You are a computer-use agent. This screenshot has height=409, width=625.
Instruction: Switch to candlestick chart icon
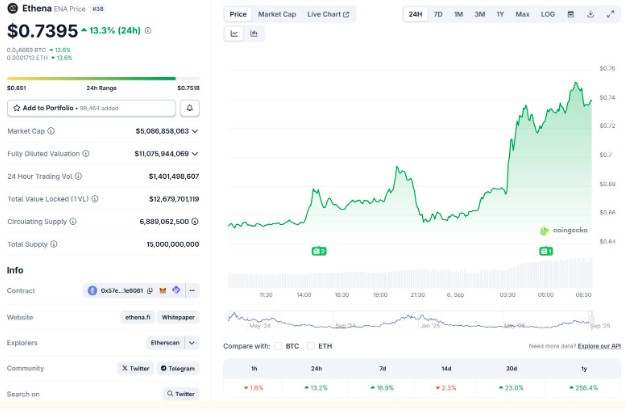click(x=254, y=33)
